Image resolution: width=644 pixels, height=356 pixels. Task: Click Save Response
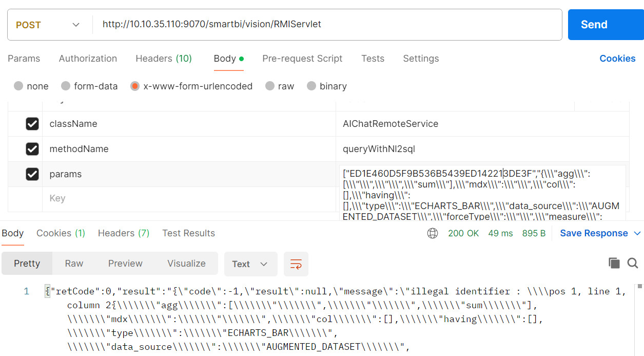pyautogui.click(x=594, y=233)
